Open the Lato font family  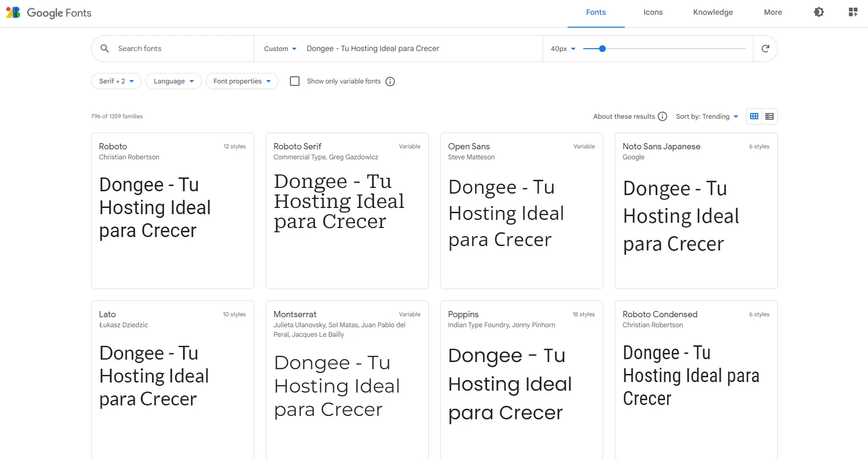[x=107, y=314]
